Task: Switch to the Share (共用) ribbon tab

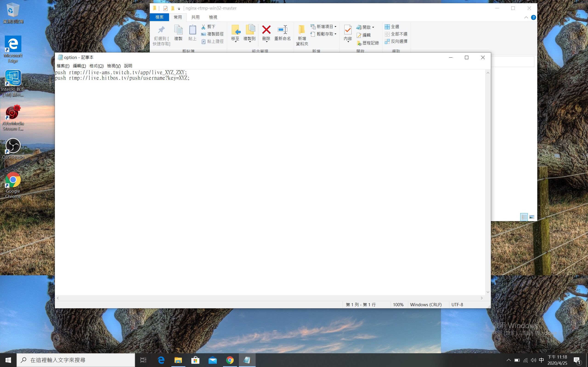Action: click(195, 17)
